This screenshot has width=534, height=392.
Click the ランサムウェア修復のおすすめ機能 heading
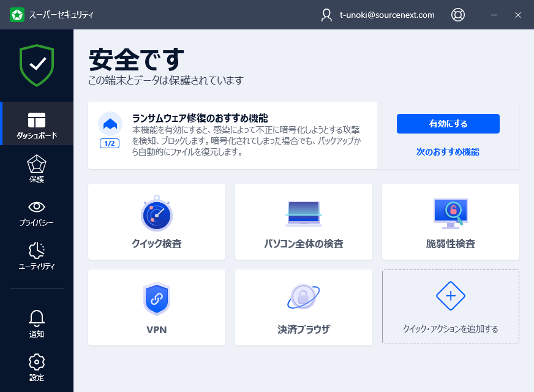point(200,118)
